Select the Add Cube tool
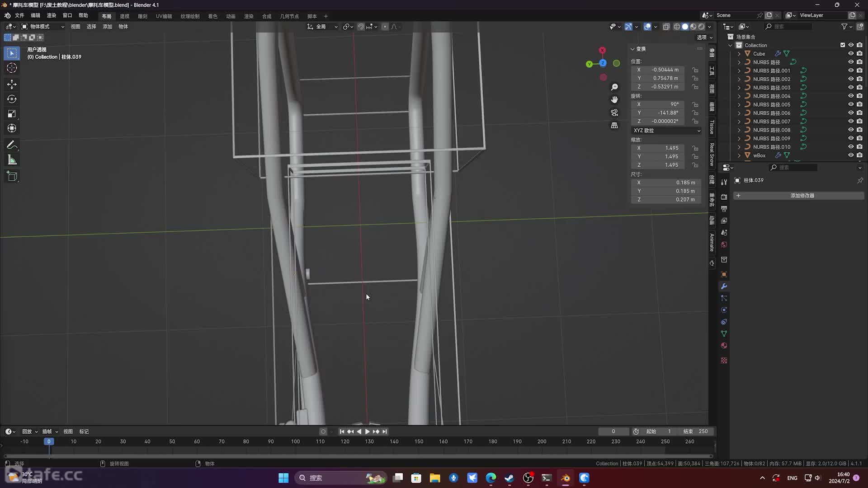This screenshot has height=488, width=868. click(12, 176)
